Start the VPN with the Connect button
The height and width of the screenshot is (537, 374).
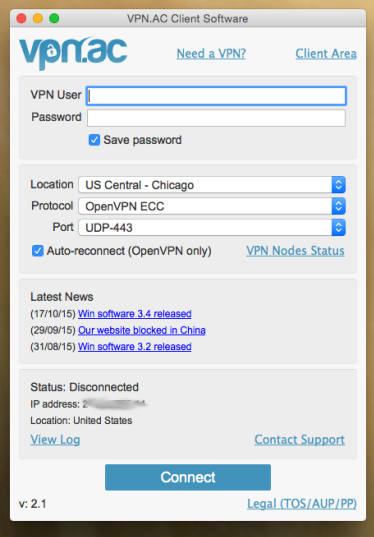[x=188, y=477]
